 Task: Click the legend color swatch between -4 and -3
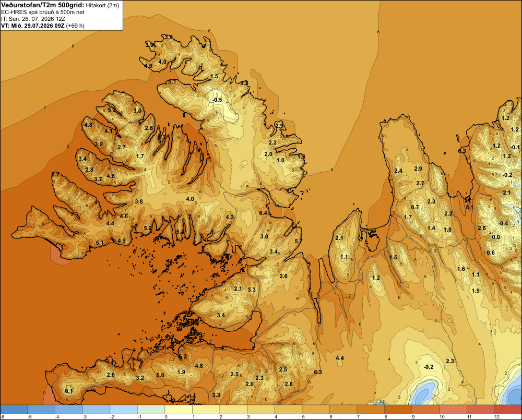pyautogui.click(x=68, y=410)
